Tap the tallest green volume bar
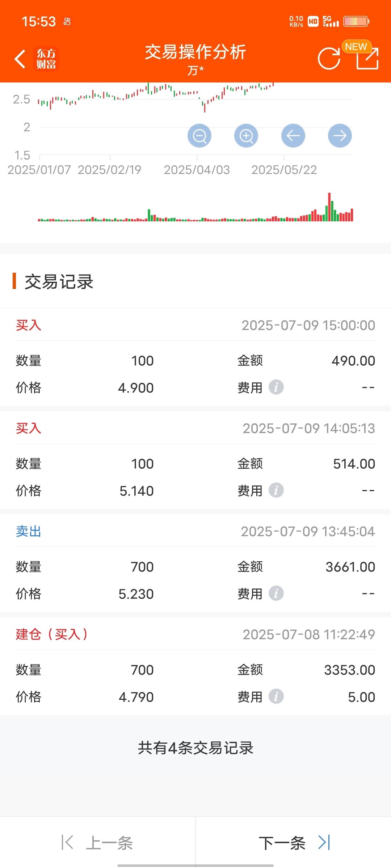Viewport: 391px width, 868px height. click(x=332, y=212)
